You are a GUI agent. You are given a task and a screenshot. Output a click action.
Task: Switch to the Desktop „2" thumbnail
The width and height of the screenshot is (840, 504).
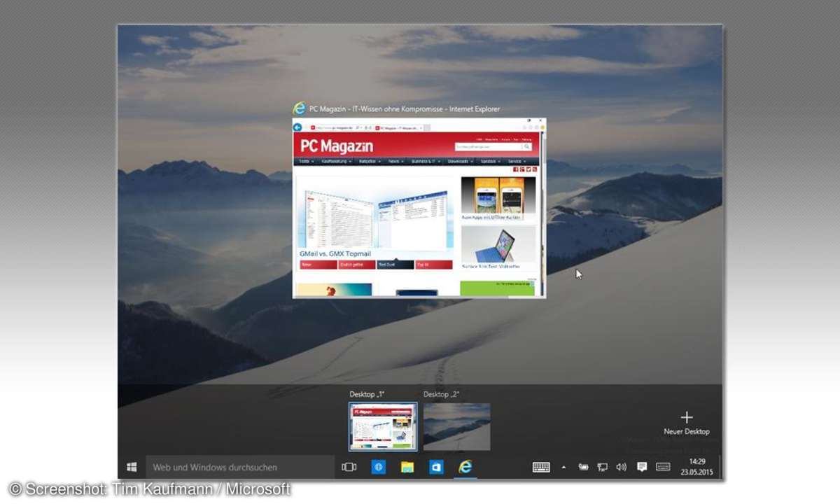pos(456,426)
